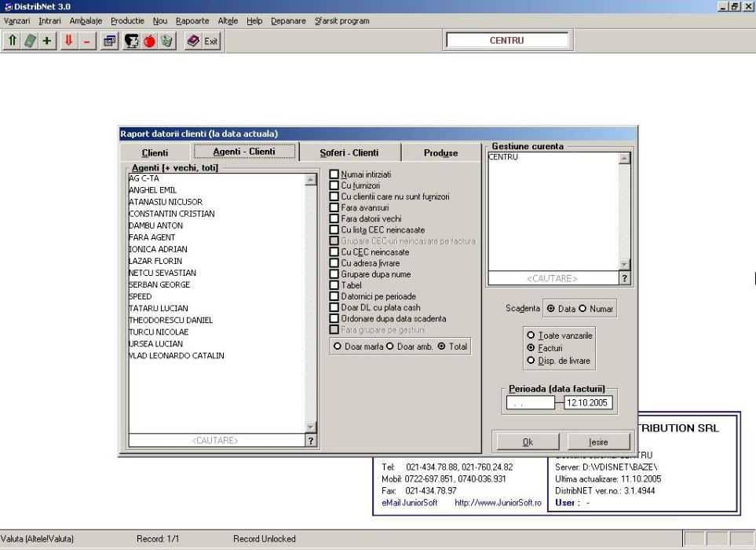Open the Vanzari menu
Screen dimensions: 756x550
pyautogui.click(x=16, y=20)
